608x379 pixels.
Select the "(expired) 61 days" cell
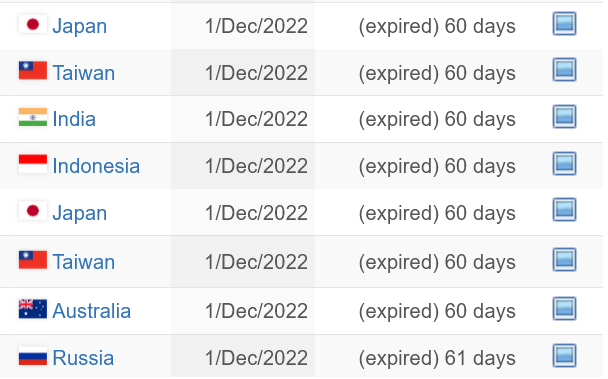pos(437,358)
